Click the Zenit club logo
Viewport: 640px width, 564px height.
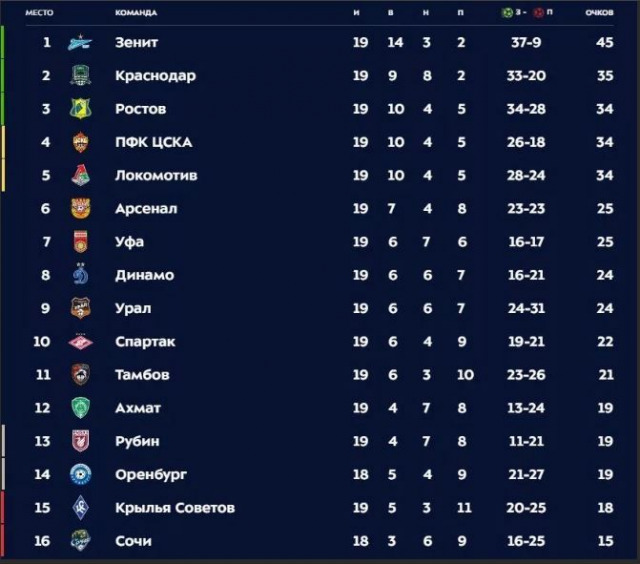click(x=80, y=43)
